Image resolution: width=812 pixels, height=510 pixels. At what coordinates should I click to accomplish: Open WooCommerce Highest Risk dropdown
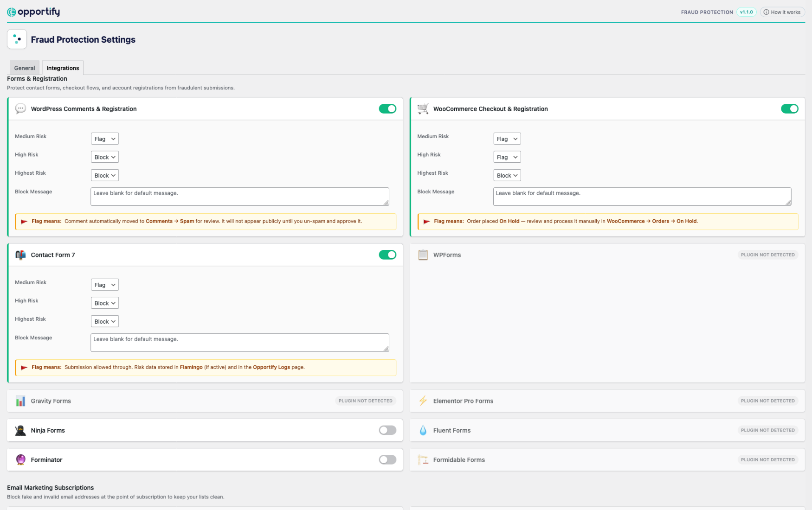[507, 175]
